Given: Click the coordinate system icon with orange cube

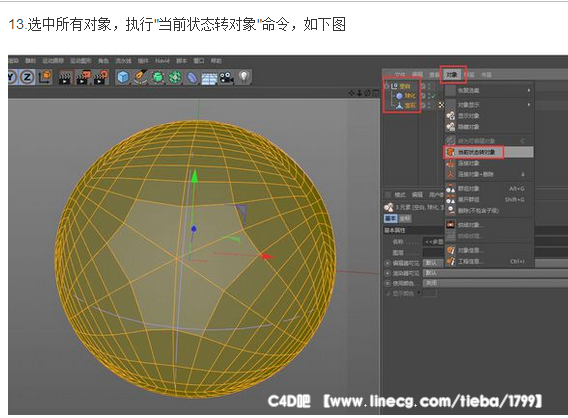Looking at the screenshot, I should (45, 77).
